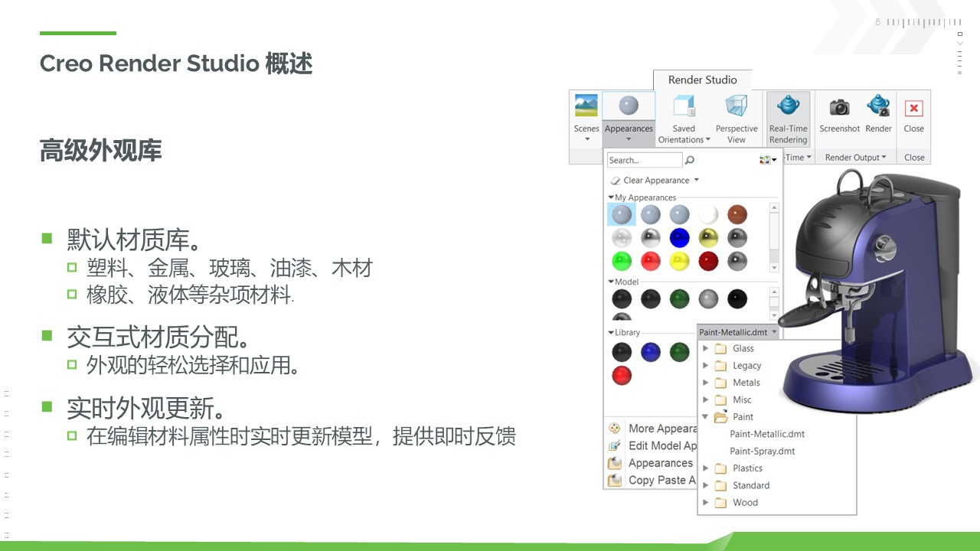Click My Appearances scrollbar down arrow

(x=774, y=268)
